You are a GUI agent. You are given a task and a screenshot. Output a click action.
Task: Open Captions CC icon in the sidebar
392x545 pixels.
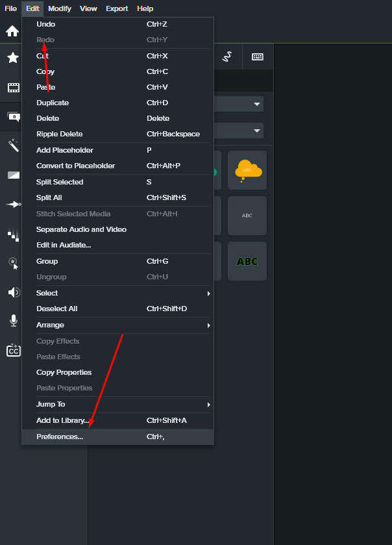click(x=13, y=351)
